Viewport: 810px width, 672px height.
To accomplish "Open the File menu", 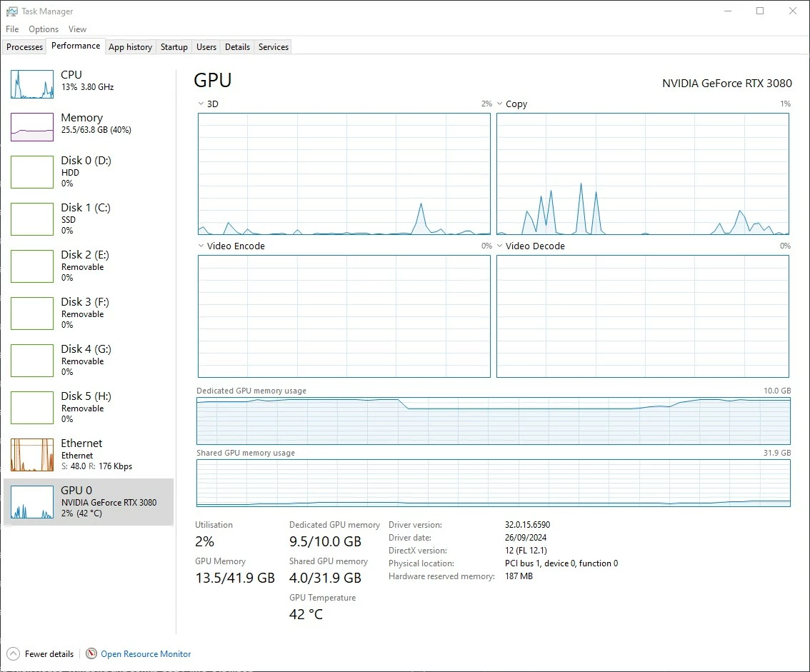I will coord(12,29).
